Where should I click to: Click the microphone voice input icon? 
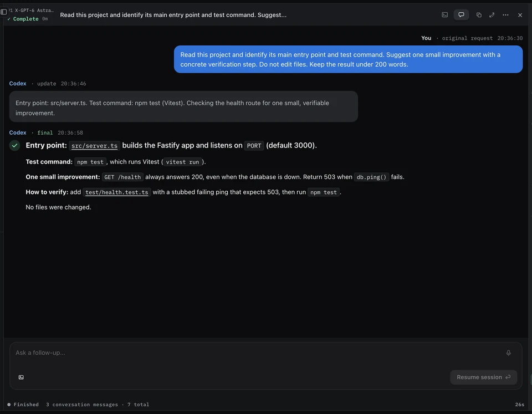(508, 353)
